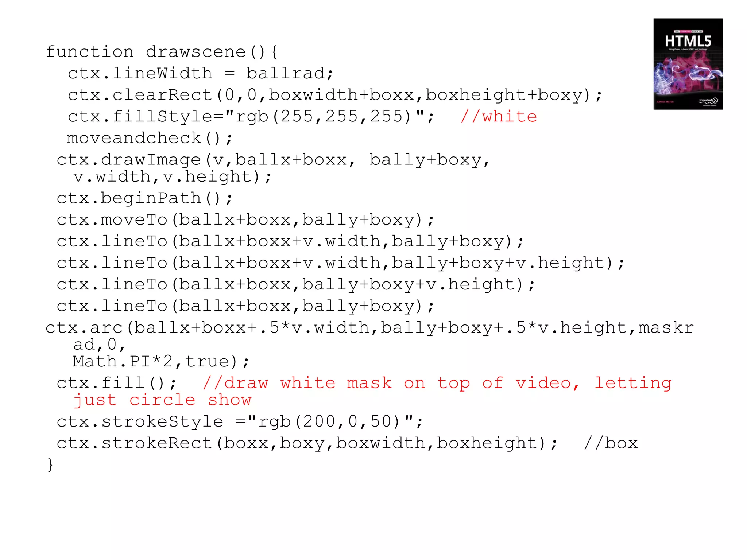Click the function drawscene() line

click(x=162, y=52)
